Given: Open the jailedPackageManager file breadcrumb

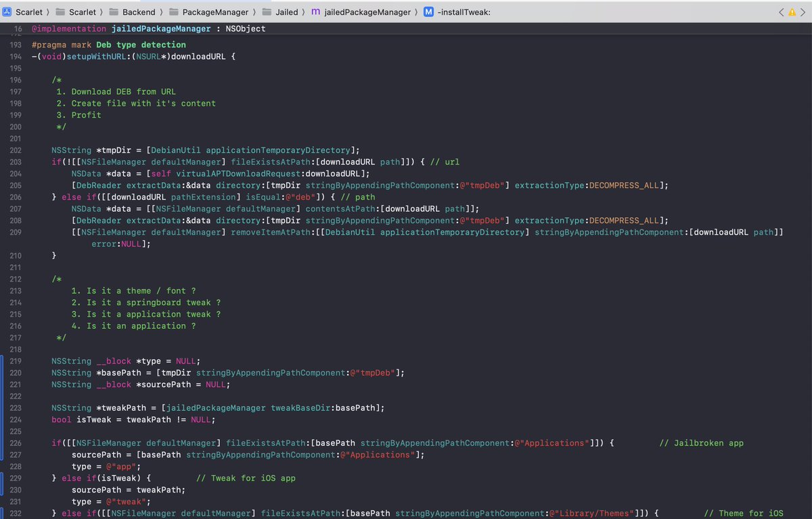Looking at the screenshot, I should [361, 12].
